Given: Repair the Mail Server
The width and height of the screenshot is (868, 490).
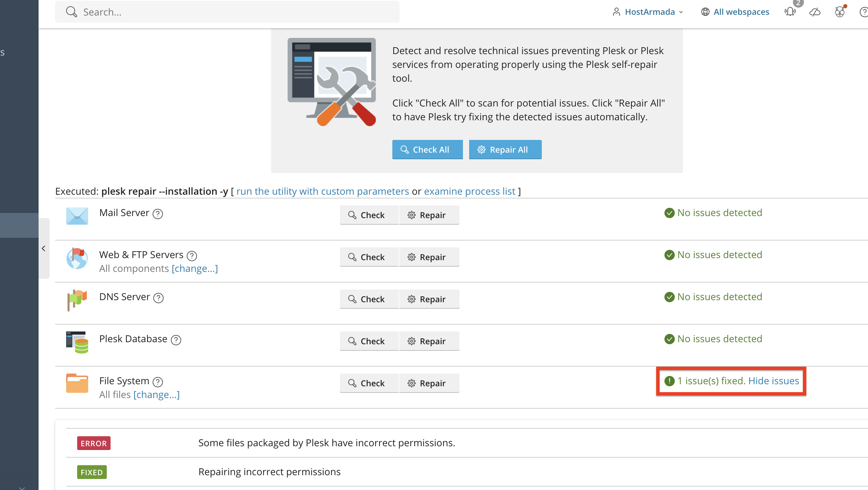Looking at the screenshot, I should (x=429, y=215).
